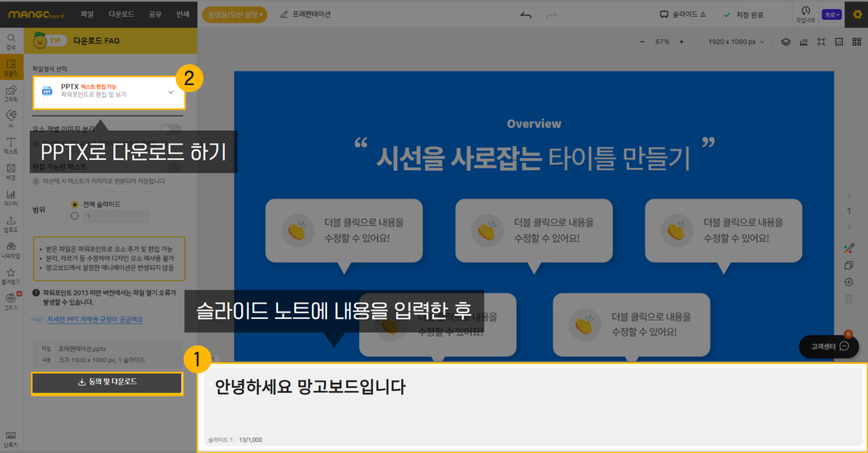Toggle the ruler guide icon
Viewport: 868px width, 453px height.
804,42
